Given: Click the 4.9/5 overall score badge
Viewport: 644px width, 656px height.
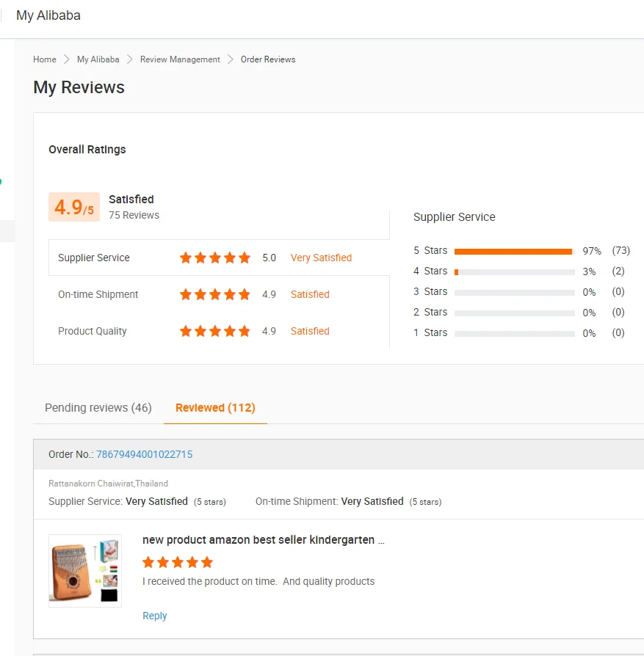Looking at the screenshot, I should coord(74,208).
